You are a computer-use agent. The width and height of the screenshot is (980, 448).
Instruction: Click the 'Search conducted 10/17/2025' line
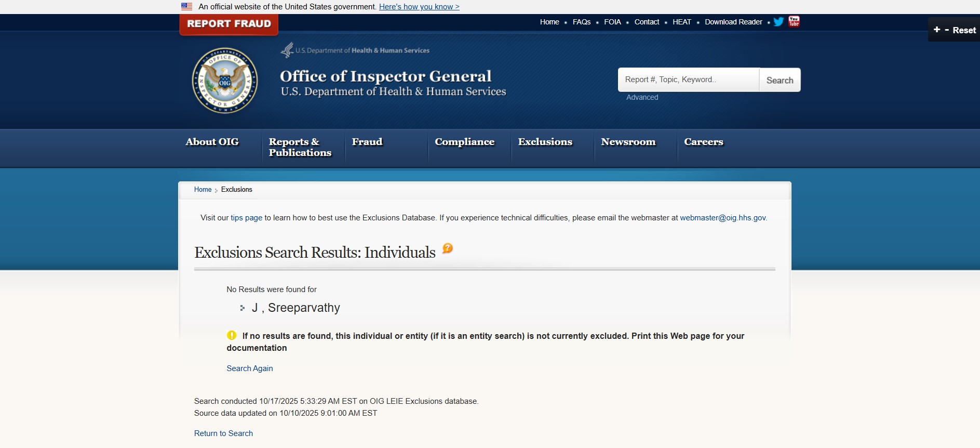point(337,401)
